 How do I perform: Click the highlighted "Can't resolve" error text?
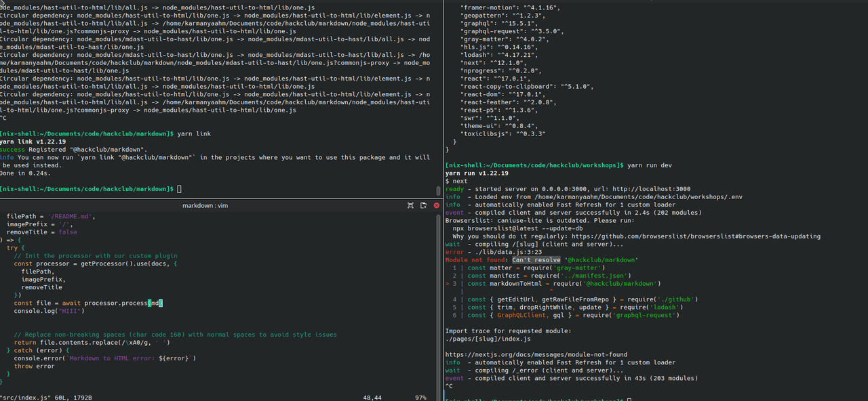click(x=536, y=260)
